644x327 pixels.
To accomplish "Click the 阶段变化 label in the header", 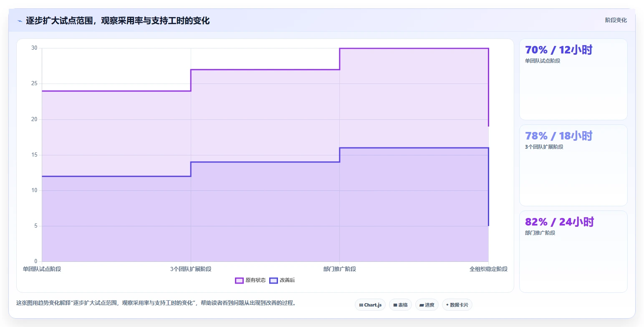I will coord(616,20).
